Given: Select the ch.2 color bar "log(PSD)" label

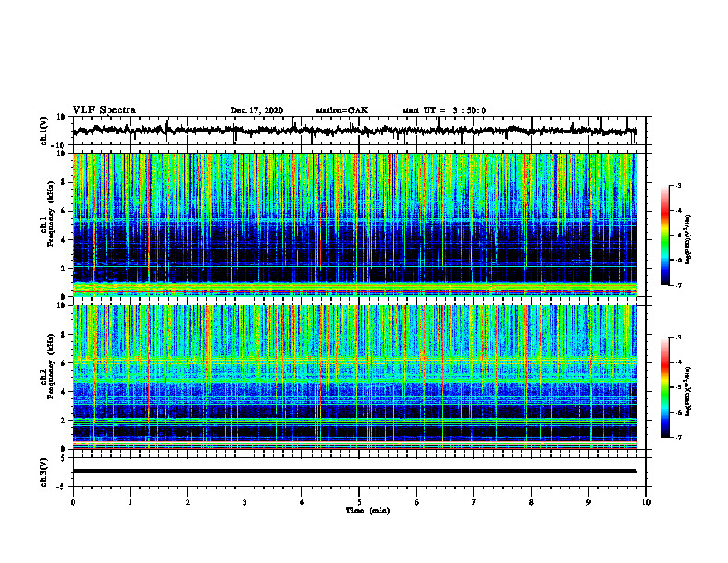Looking at the screenshot, I should 688,391.
